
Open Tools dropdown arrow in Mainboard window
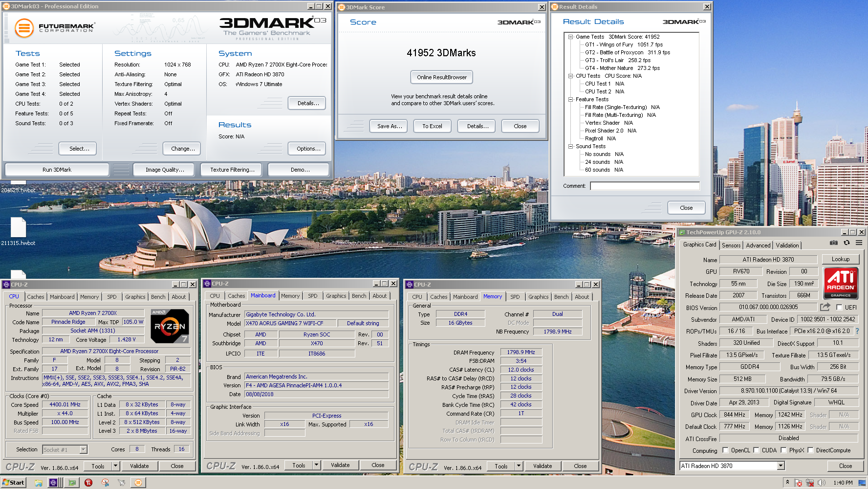[317, 465]
